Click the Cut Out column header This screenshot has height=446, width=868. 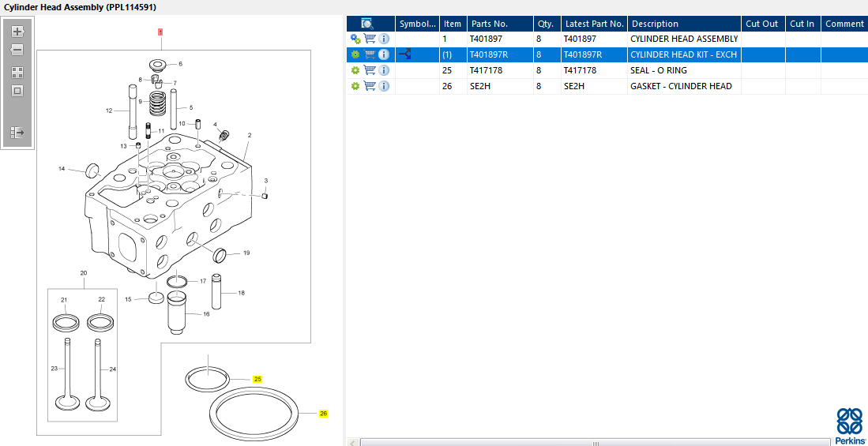point(762,24)
